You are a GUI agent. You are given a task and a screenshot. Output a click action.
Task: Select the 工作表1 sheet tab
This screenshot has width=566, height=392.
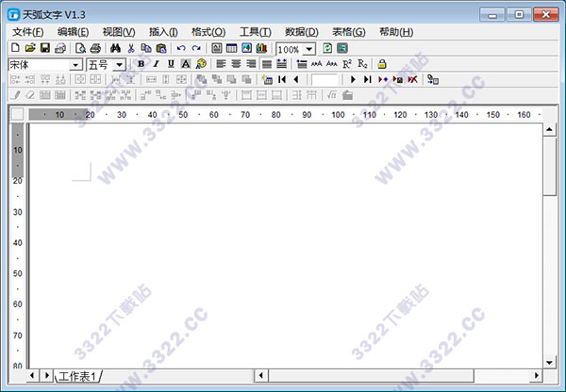[x=77, y=377]
